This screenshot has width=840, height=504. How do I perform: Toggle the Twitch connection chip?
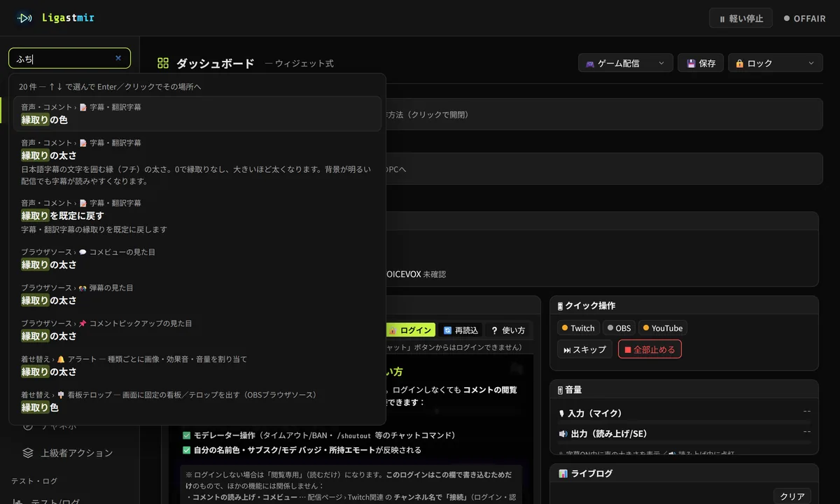coord(578,328)
